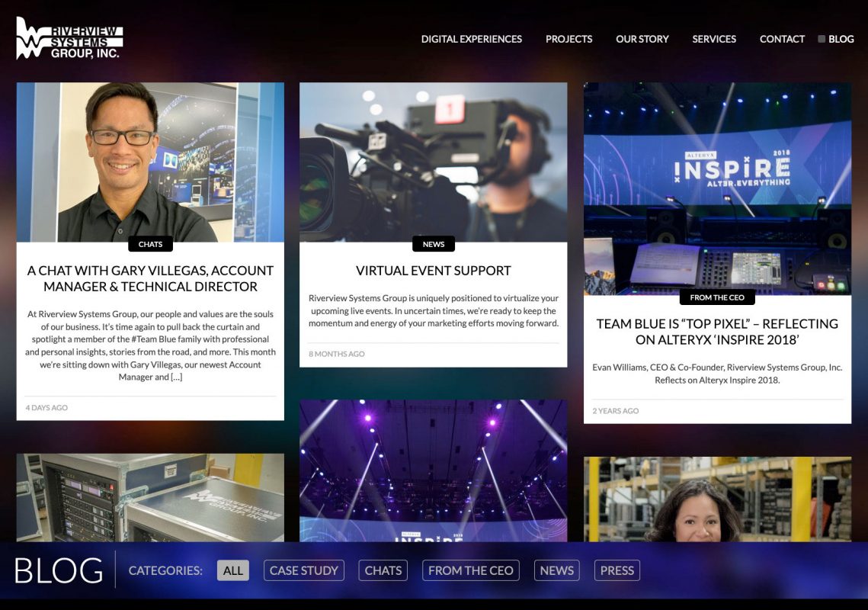Image resolution: width=868 pixels, height=610 pixels.
Task: Click the 'Categories:' label
Action: click(165, 570)
